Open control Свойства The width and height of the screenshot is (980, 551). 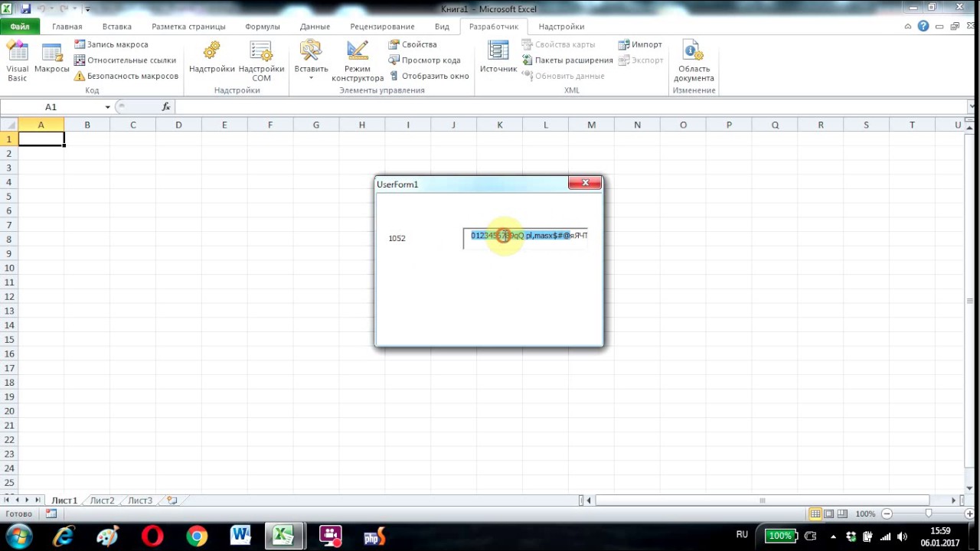(x=413, y=44)
